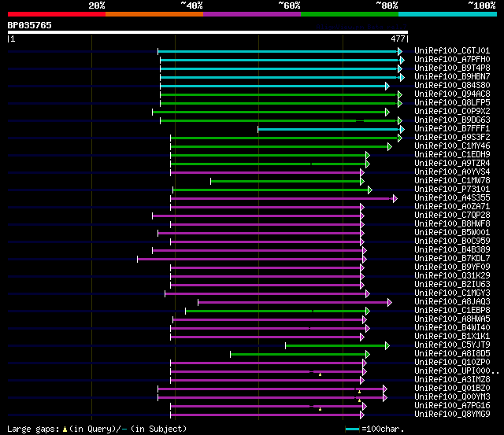Click the yellow gap marker on Q00YM3 row
The height and width of the screenshot is (435, 504).
point(359,400)
